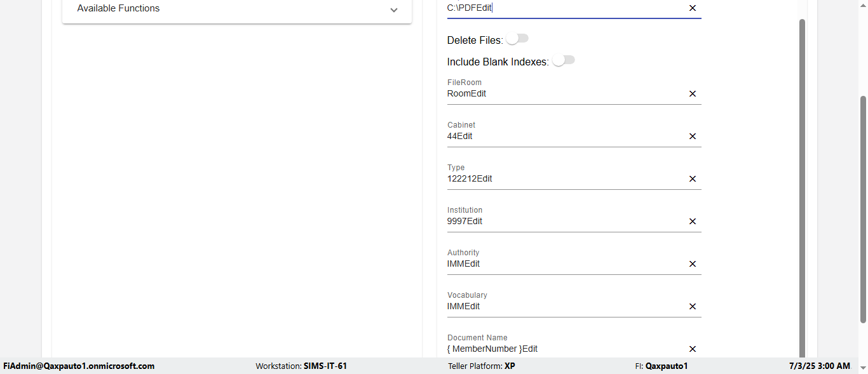The width and height of the screenshot is (868, 374).
Task: Clear the FileRoom field value
Action: coord(693,94)
